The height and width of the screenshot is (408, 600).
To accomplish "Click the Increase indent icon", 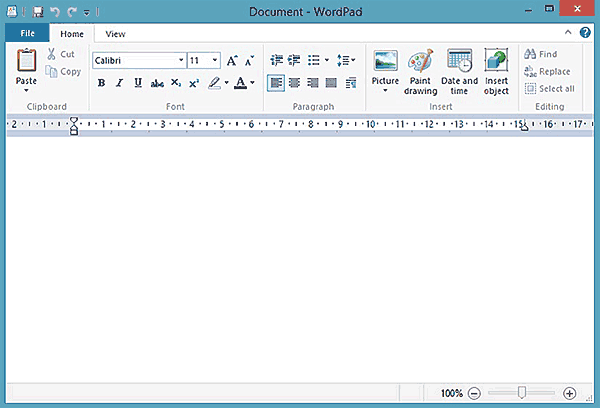I will pyautogui.click(x=294, y=60).
